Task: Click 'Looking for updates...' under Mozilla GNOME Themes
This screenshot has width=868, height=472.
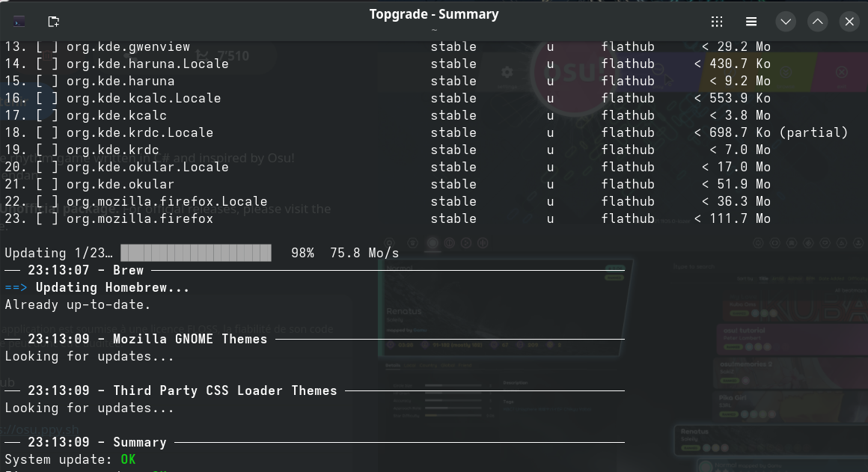Action: pyautogui.click(x=89, y=356)
